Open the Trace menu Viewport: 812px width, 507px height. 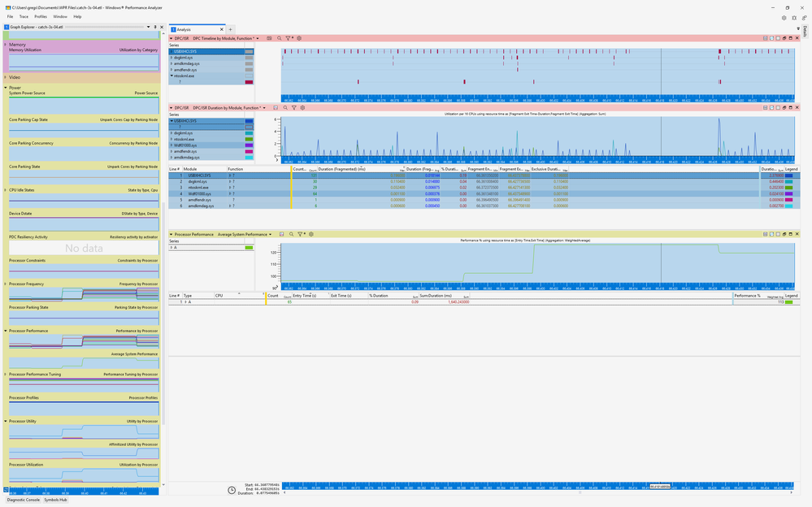click(24, 16)
